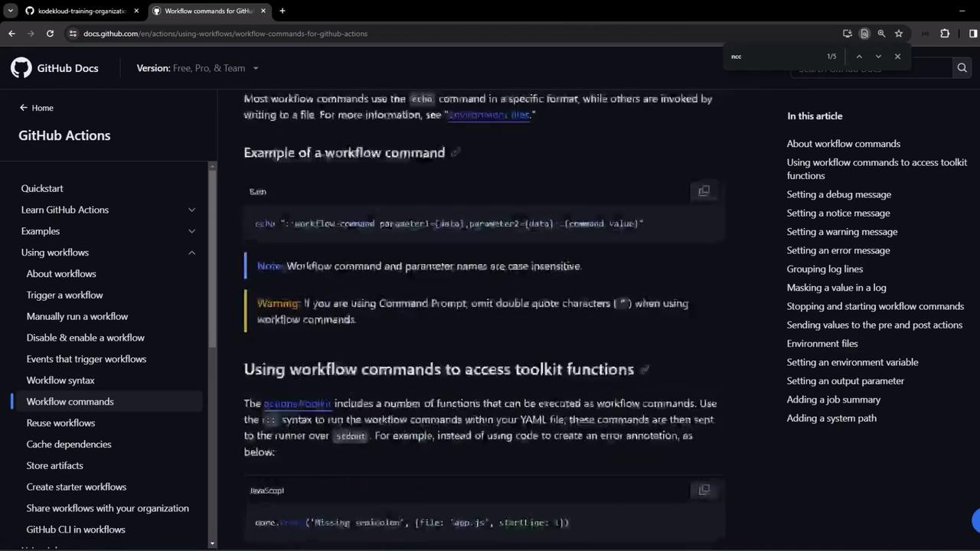Viewport: 980px width, 551px height.
Task: Copy the JavaScript code example
Action: pyautogui.click(x=704, y=490)
